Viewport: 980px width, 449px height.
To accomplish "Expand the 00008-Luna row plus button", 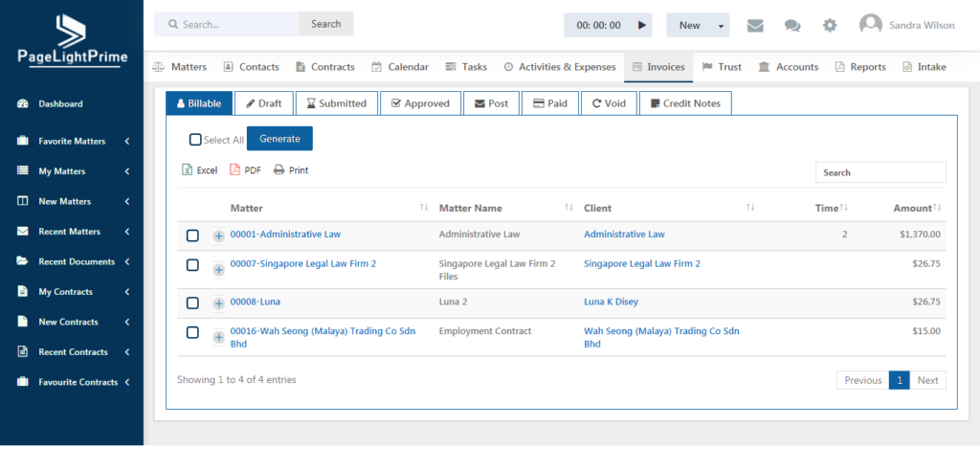I will click(219, 303).
